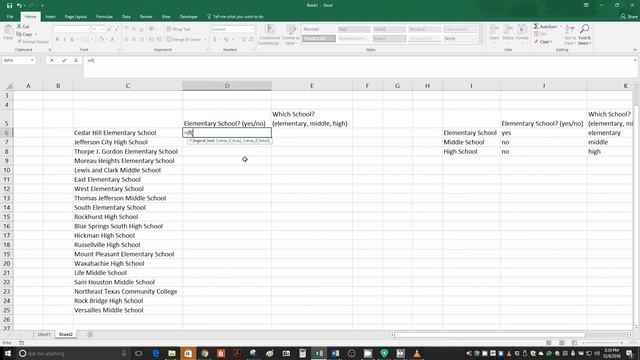
Task: Click the Windows Start button
Action: click(x=7, y=353)
